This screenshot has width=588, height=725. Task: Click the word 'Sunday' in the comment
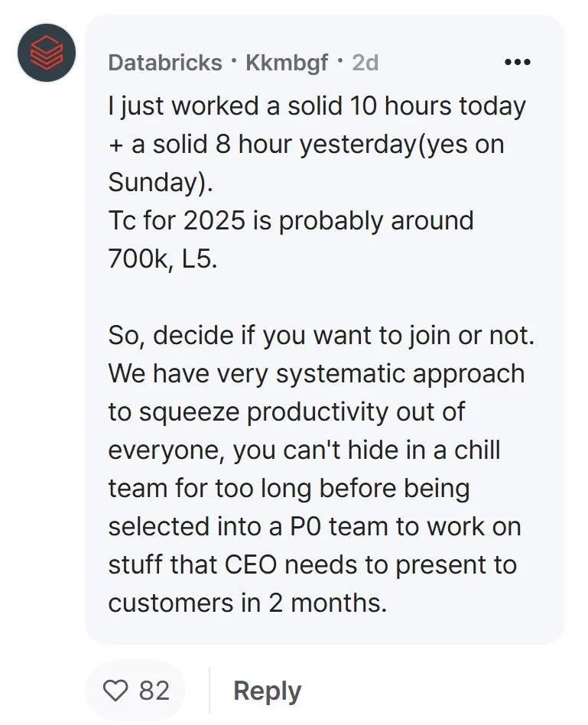click(153, 183)
